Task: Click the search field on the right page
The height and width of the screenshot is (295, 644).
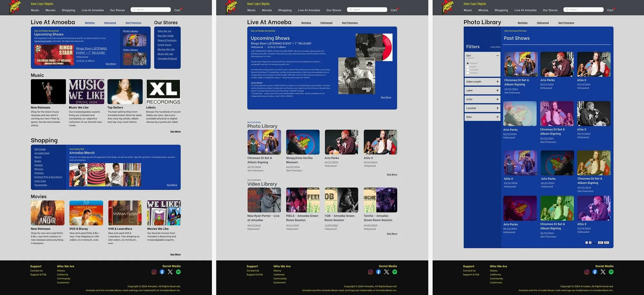Action: [583, 10]
